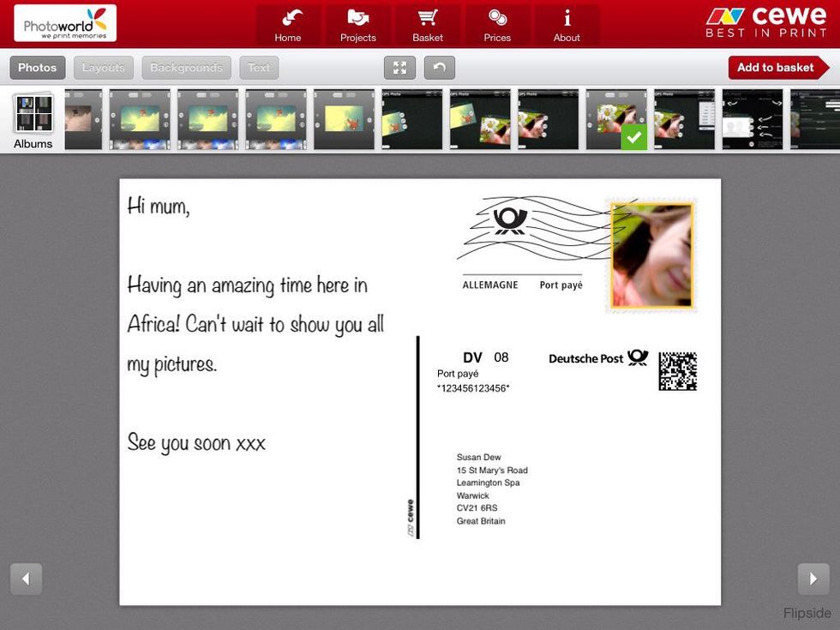Undo the last action
The width and height of the screenshot is (840, 630).
point(439,68)
